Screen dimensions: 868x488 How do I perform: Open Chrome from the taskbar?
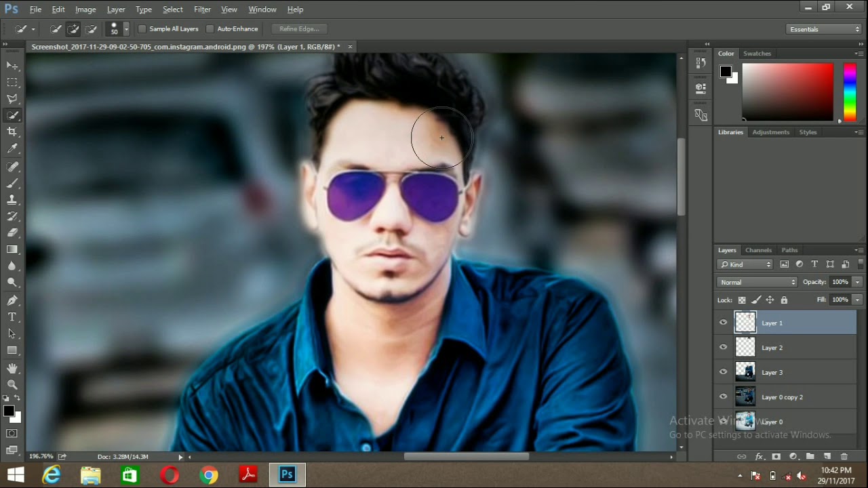click(x=209, y=475)
